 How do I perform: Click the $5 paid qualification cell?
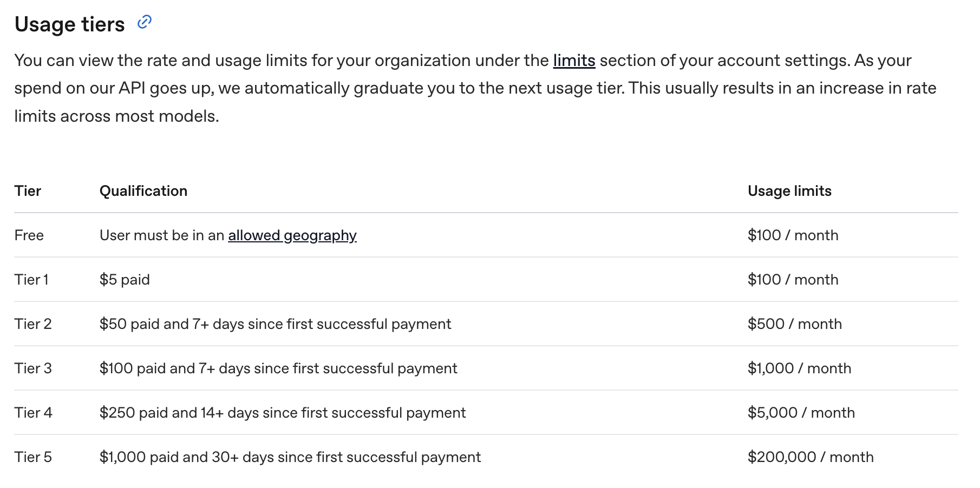pyautogui.click(x=125, y=280)
